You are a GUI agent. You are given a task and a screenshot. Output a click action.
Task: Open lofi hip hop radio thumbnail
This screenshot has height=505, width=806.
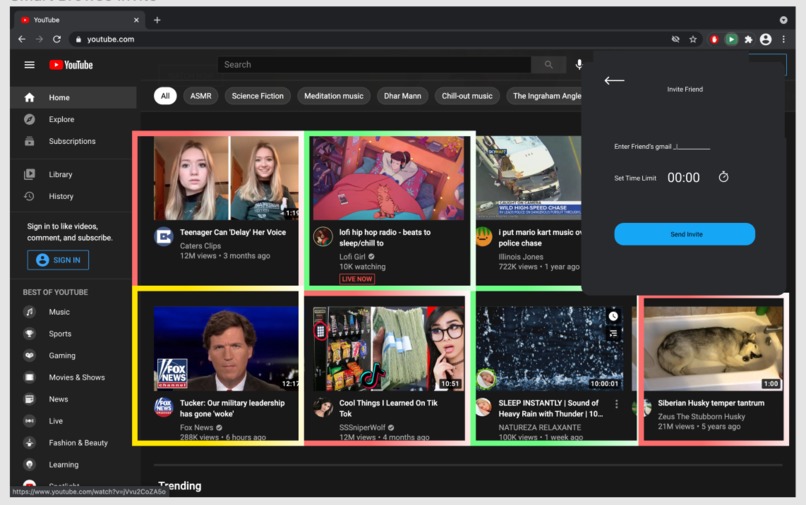coord(389,178)
